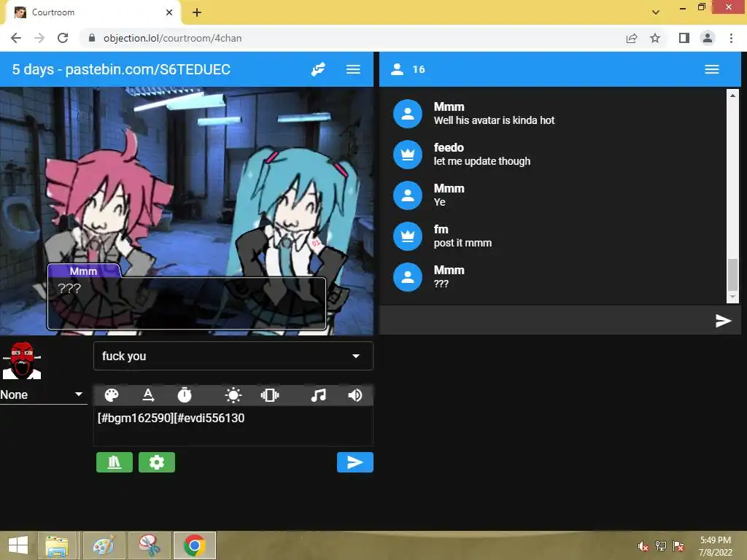Insert a sound effect with the speaker icon
The image size is (747, 560).
pos(355,395)
